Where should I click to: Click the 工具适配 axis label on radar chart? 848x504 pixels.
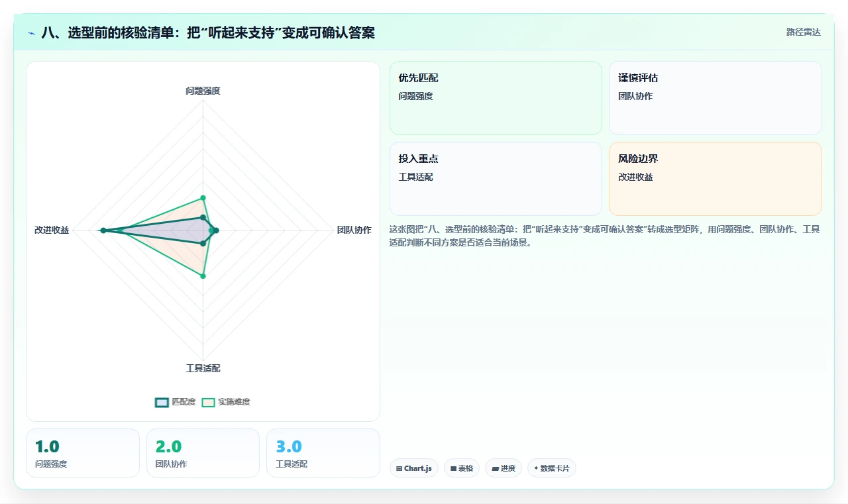tap(203, 368)
